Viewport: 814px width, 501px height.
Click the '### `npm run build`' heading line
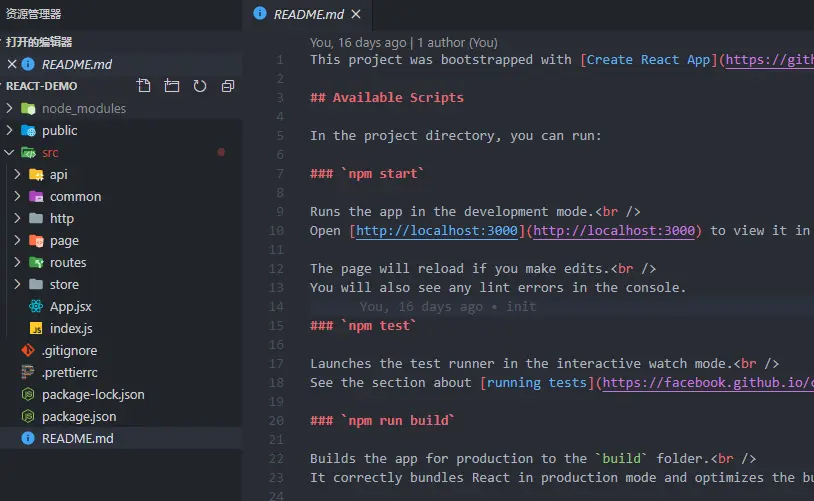[x=382, y=421]
